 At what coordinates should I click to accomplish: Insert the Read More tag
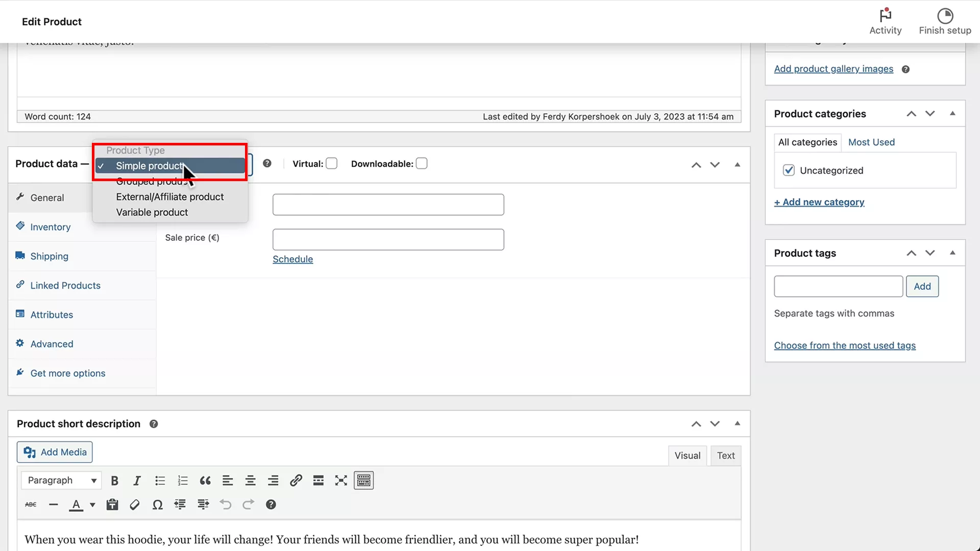click(x=318, y=480)
